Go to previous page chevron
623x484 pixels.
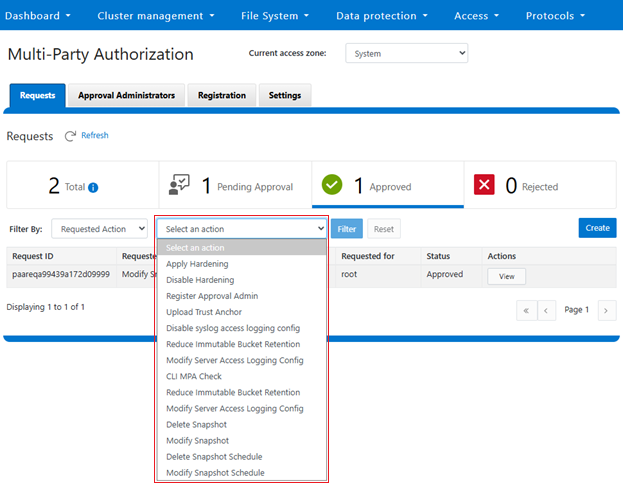pos(546,310)
